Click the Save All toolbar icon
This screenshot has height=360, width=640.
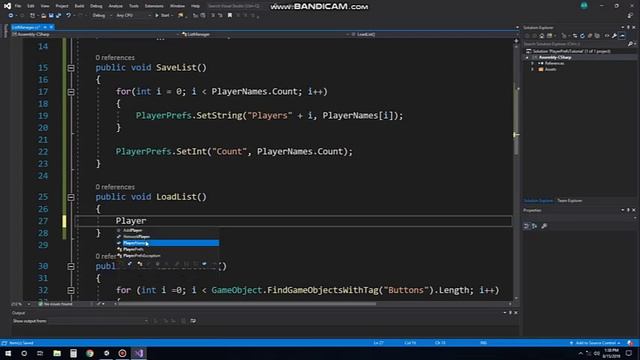(58, 16)
